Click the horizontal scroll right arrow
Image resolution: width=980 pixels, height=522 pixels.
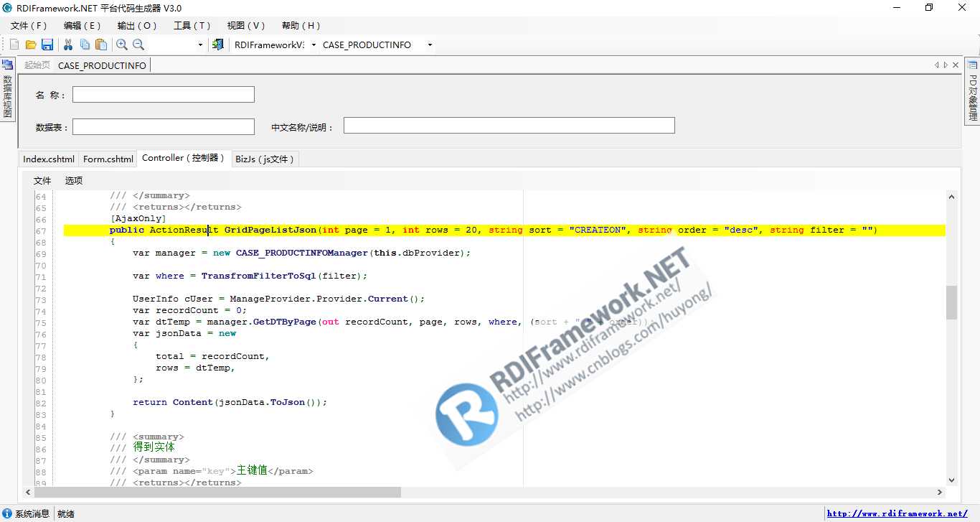pyautogui.click(x=941, y=493)
